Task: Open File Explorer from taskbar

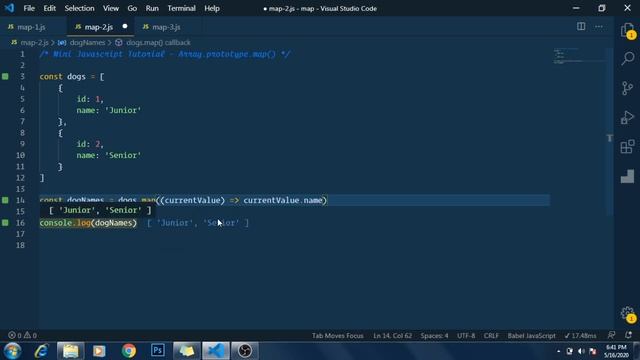Action: coord(70,351)
